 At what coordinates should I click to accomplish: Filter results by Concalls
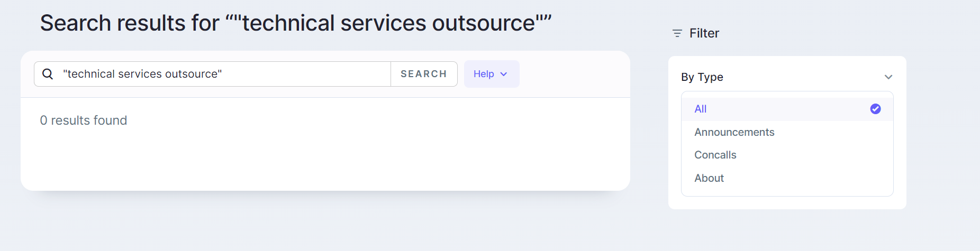[715, 155]
